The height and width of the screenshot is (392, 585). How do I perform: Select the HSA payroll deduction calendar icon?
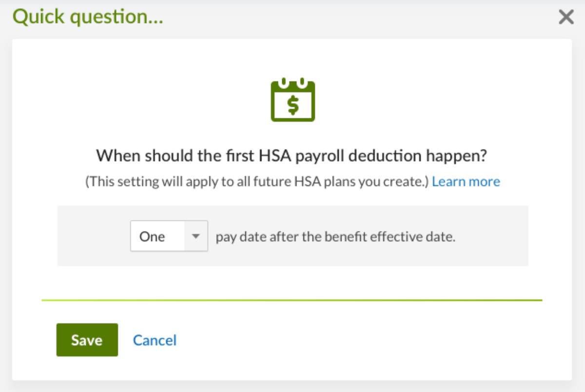292,99
